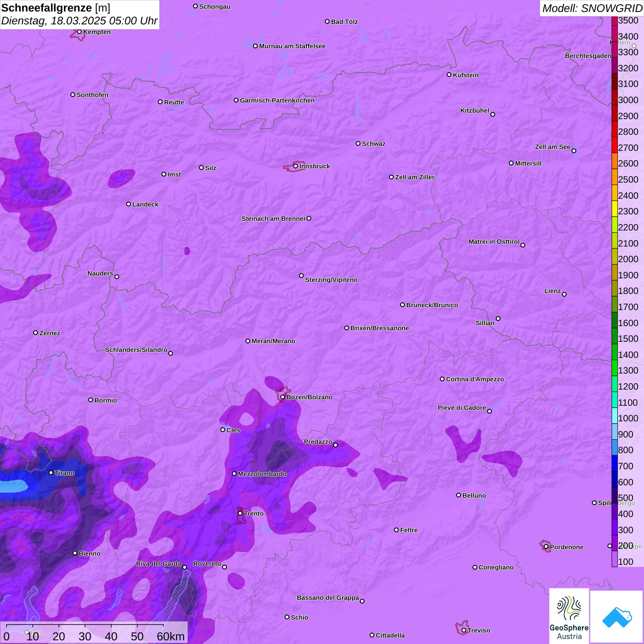Click the Schio label
The height and width of the screenshot is (644, 644).
point(299,617)
